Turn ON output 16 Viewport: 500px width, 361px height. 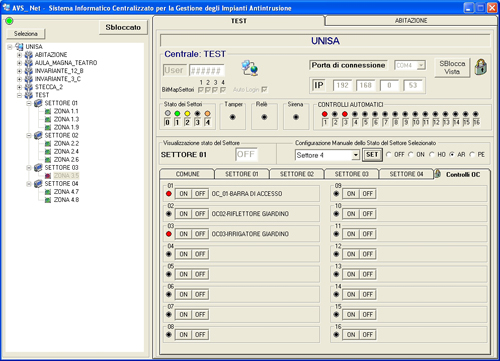click(351, 335)
